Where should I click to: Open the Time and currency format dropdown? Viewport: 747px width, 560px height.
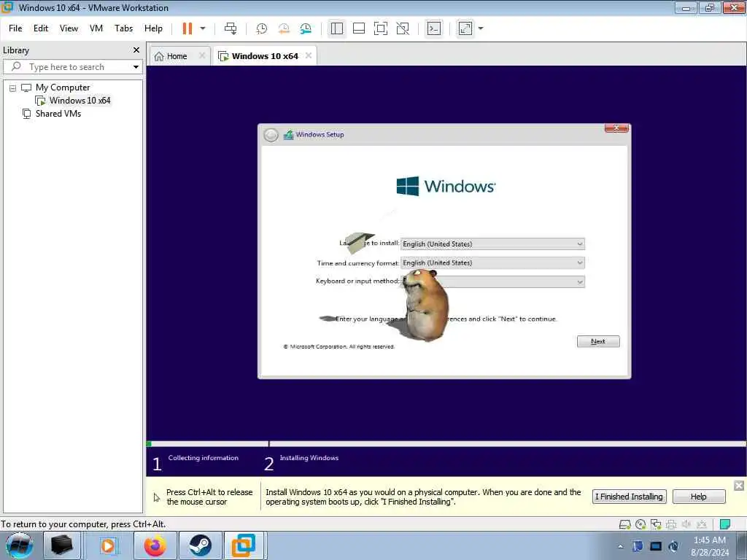[492, 262]
